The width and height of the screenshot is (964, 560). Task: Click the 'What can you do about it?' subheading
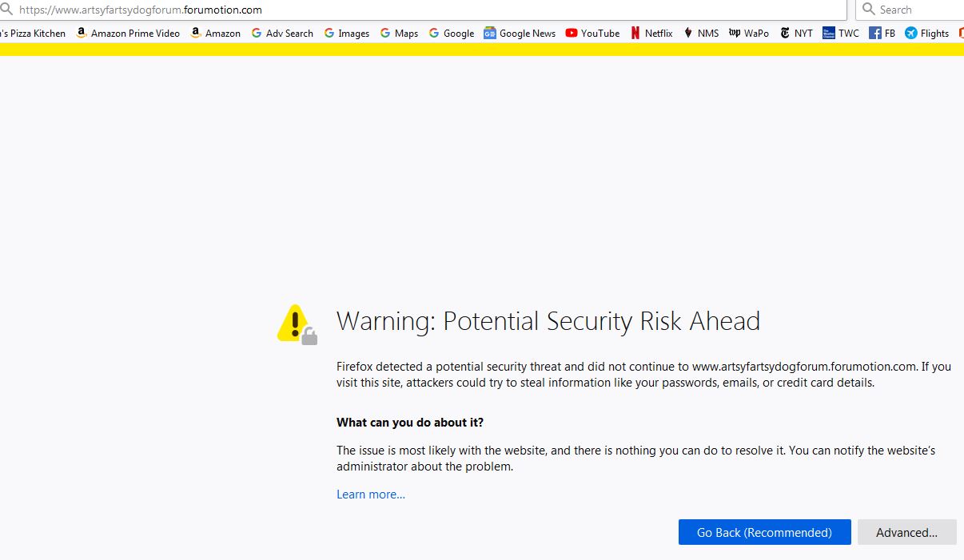[410, 422]
